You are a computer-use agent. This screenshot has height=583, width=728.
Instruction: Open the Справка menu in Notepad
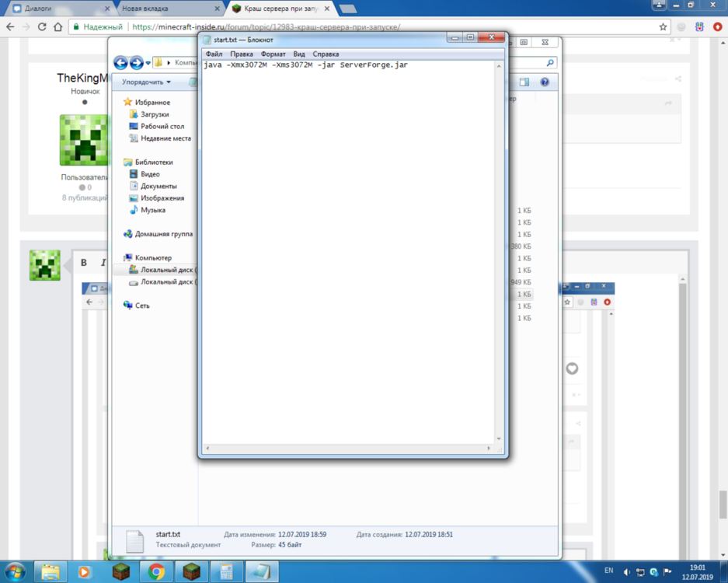326,54
